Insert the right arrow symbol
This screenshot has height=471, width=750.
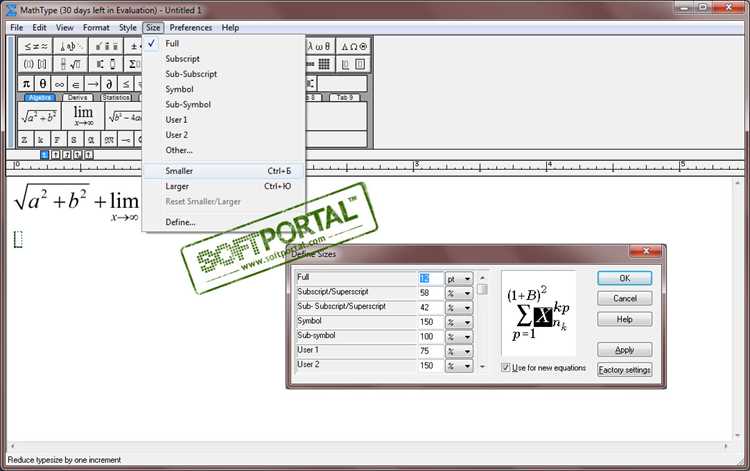[92, 84]
